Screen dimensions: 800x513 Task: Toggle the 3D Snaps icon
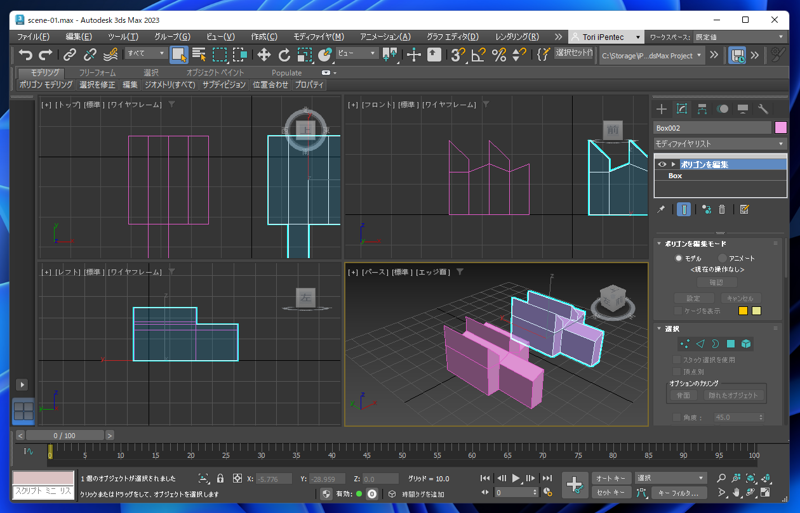(x=458, y=54)
